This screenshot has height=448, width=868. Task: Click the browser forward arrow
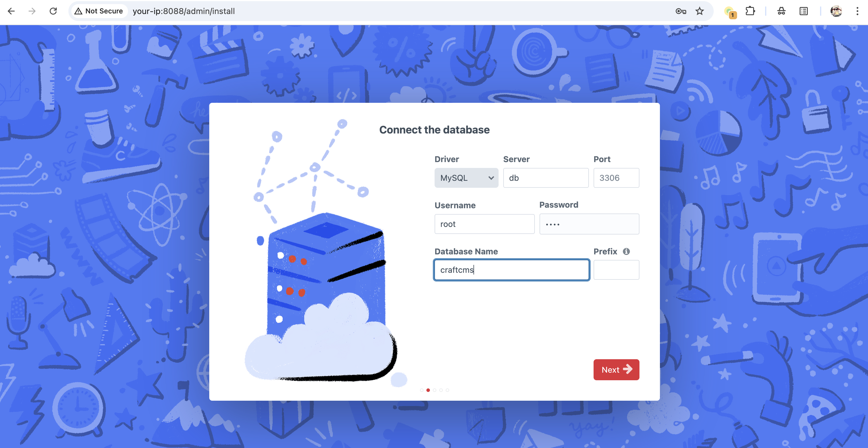click(x=32, y=11)
